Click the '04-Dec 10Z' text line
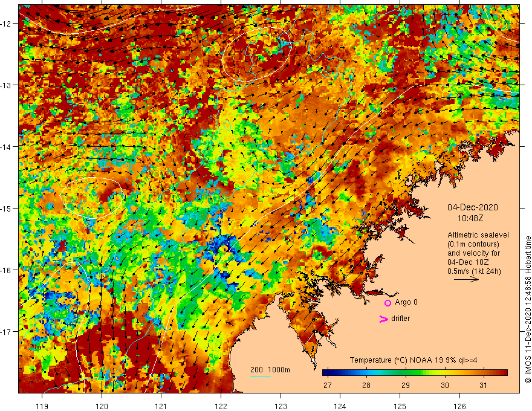Screen dimensions: 532x411 (469, 262)
